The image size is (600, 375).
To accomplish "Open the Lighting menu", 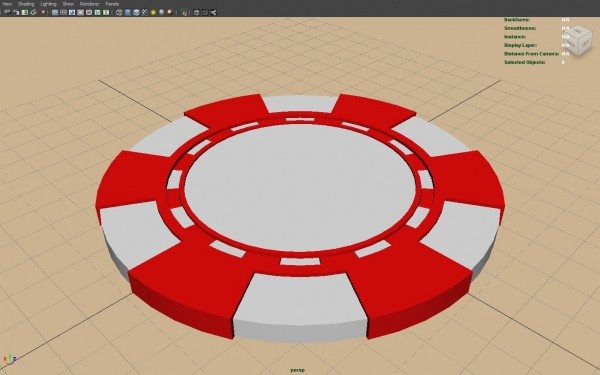I will click(48, 4).
